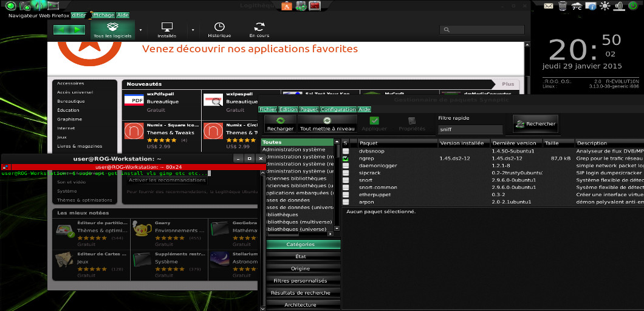
Task: Go back with the Logithèque left arrow
Action: [61, 30]
